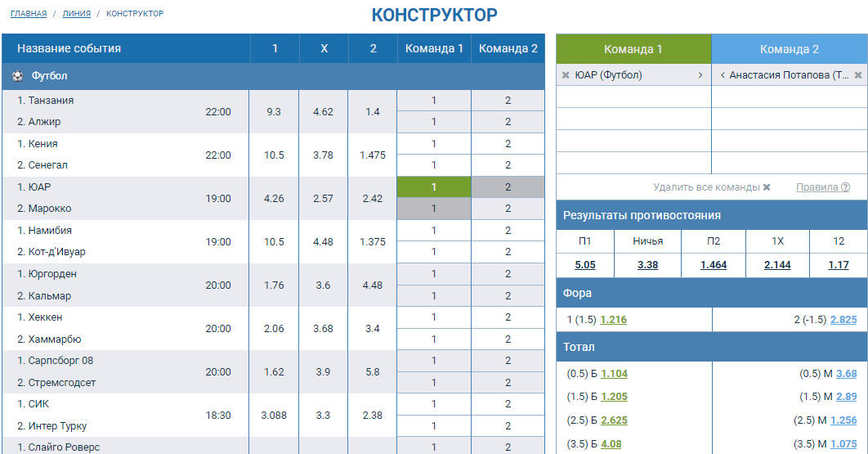Deselect ЮАР as Команда 1
This screenshot has width=868, height=454.
pos(434,187)
